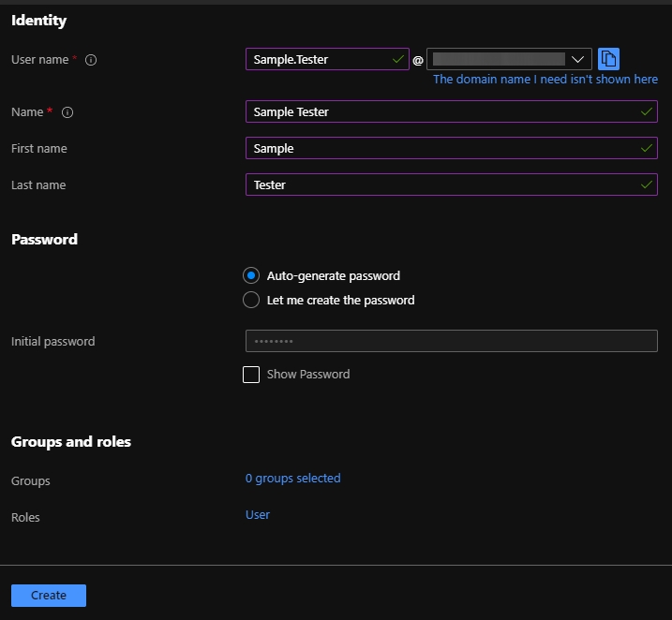Enable the Show Password checkbox

coord(251,375)
